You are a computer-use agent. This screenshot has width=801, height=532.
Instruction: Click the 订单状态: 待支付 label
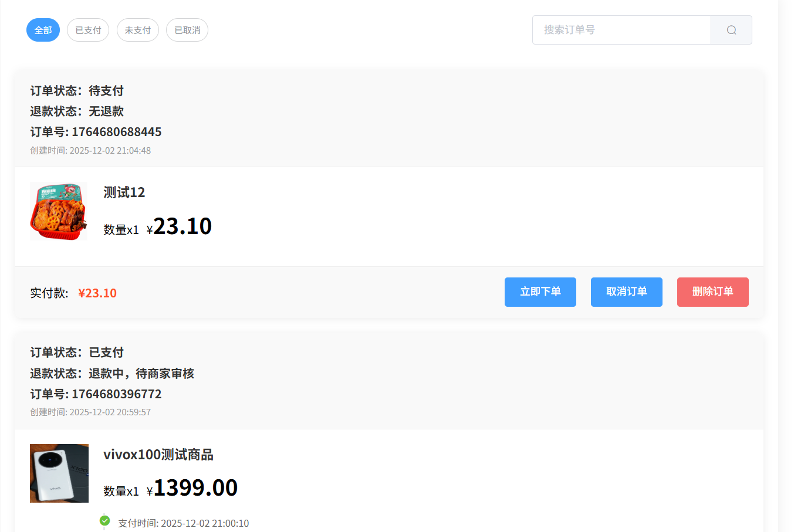77,91
